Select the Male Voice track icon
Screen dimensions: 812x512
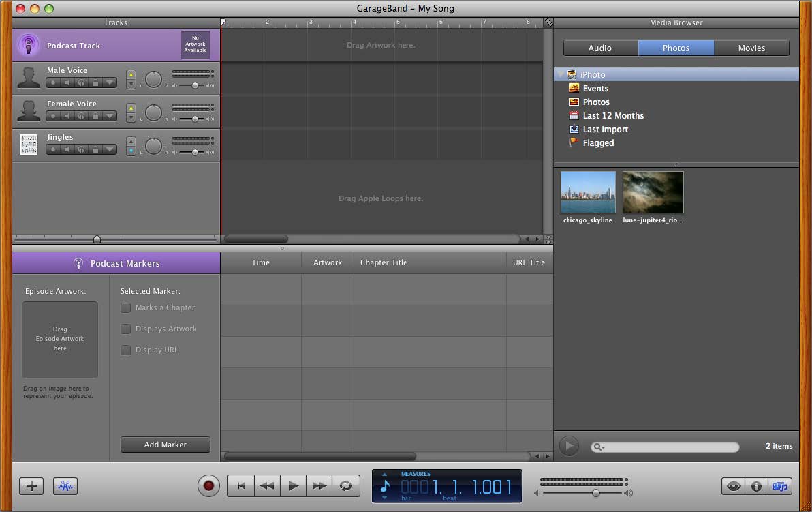[29, 78]
